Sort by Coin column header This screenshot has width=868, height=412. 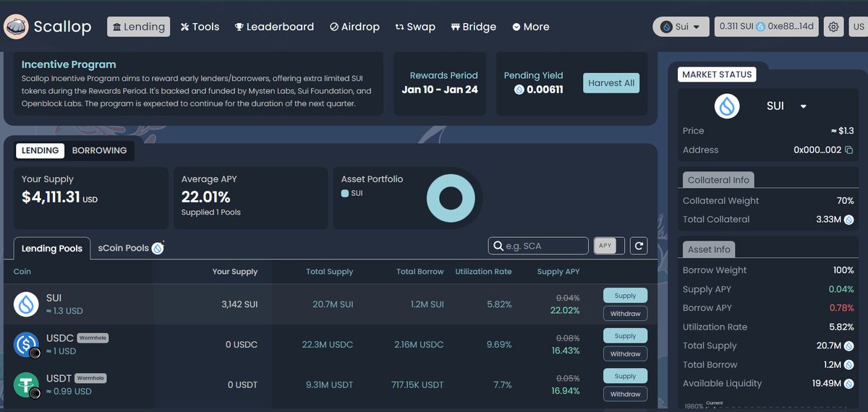(x=22, y=272)
